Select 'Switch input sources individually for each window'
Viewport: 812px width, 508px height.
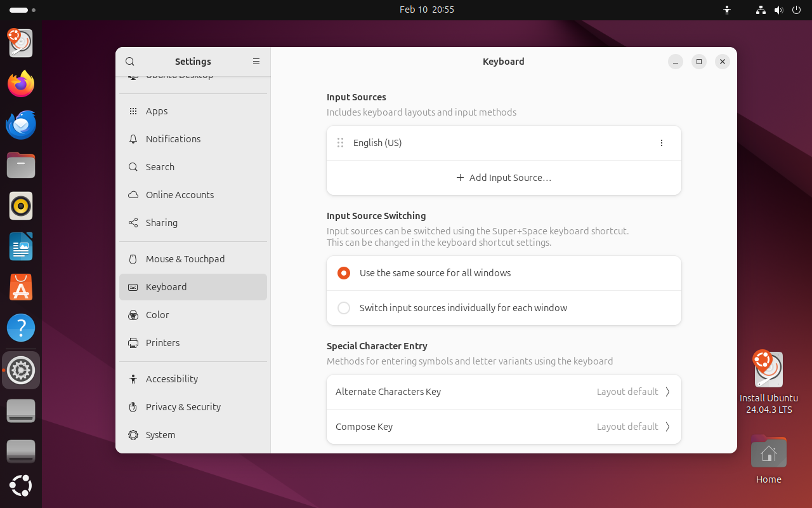[344, 308]
